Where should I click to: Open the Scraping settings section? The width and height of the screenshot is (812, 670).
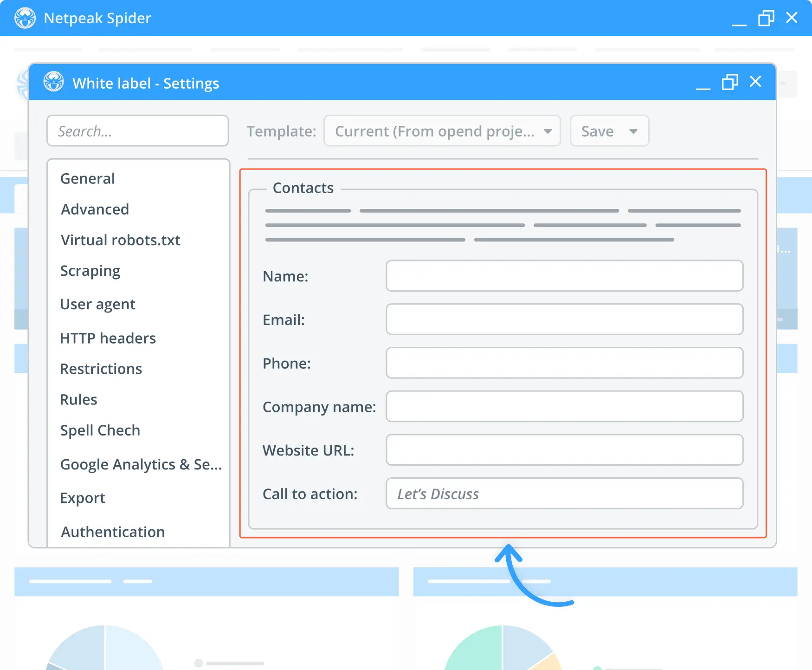(90, 271)
